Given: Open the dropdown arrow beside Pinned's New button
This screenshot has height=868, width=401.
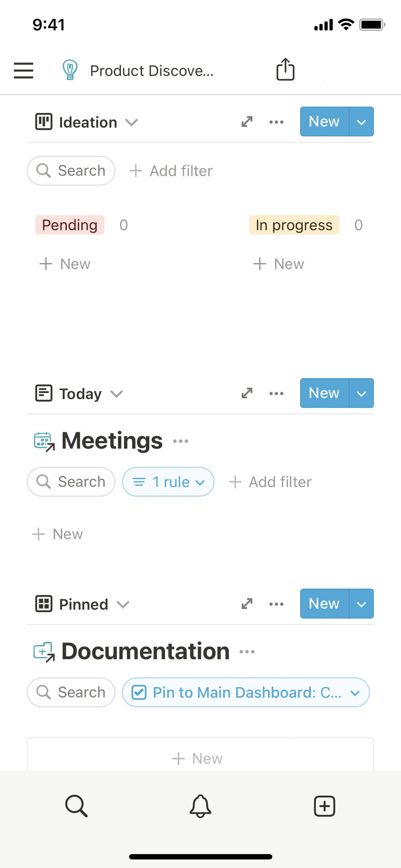Looking at the screenshot, I should click(x=361, y=604).
